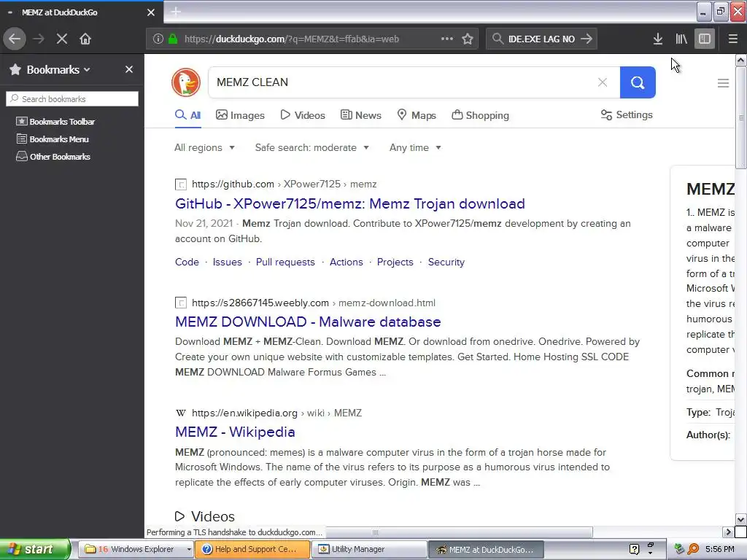This screenshot has height=560, width=747.
Task: Submit search with arrow in search box
Action: [x=587, y=39]
